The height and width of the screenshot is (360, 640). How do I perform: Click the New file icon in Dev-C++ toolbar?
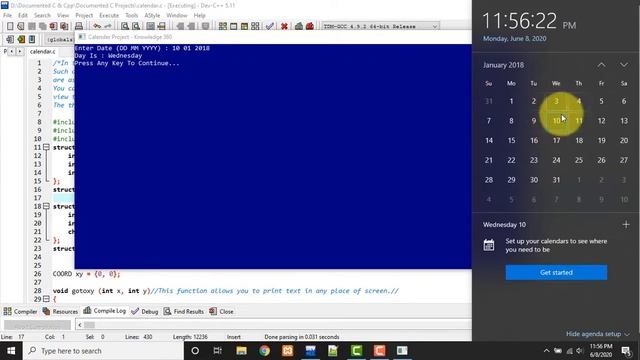(x=10, y=26)
